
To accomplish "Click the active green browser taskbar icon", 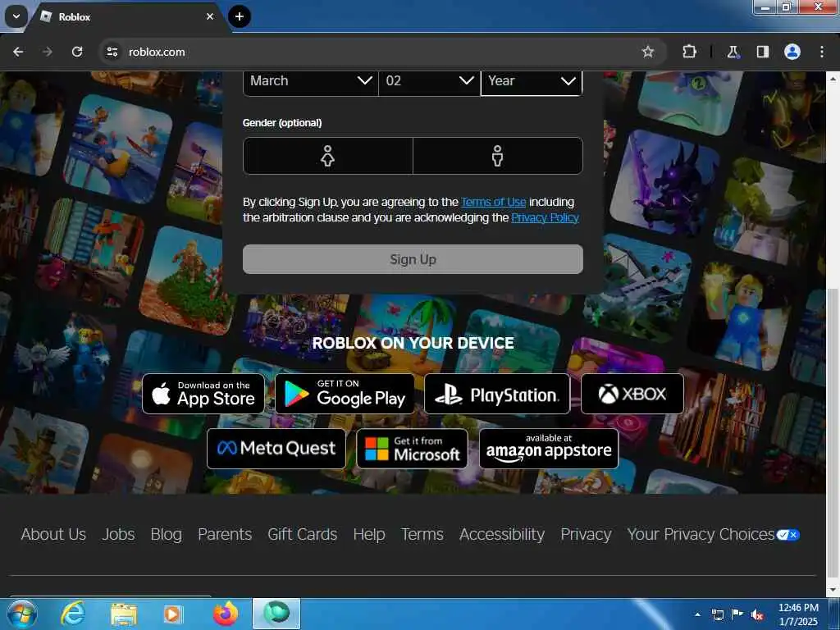I will pyautogui.click(x=276, y=614).
